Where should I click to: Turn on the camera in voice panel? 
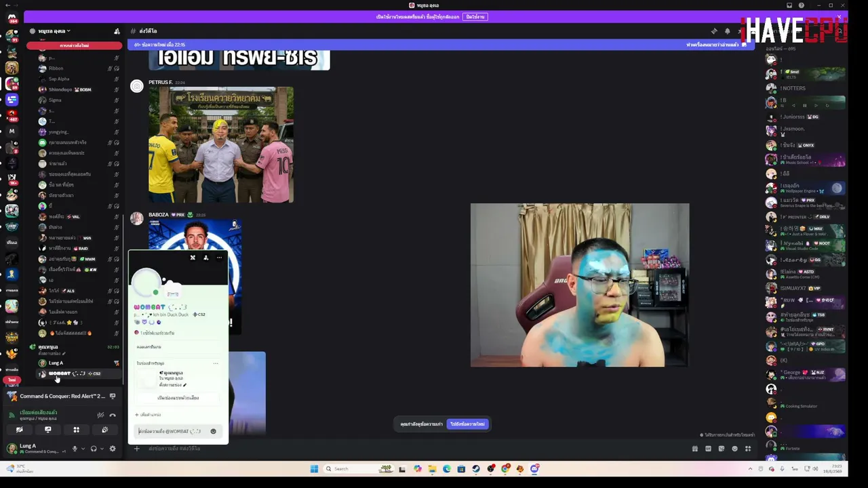point(19,430)
